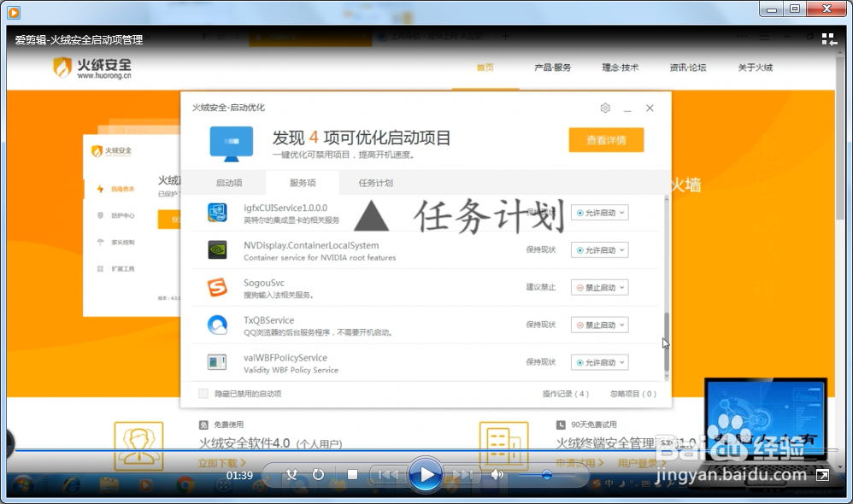Open Internet Explorer from taskbar
Image resolution: width=853 pixels, height=504 pixels.
(71, 485)
